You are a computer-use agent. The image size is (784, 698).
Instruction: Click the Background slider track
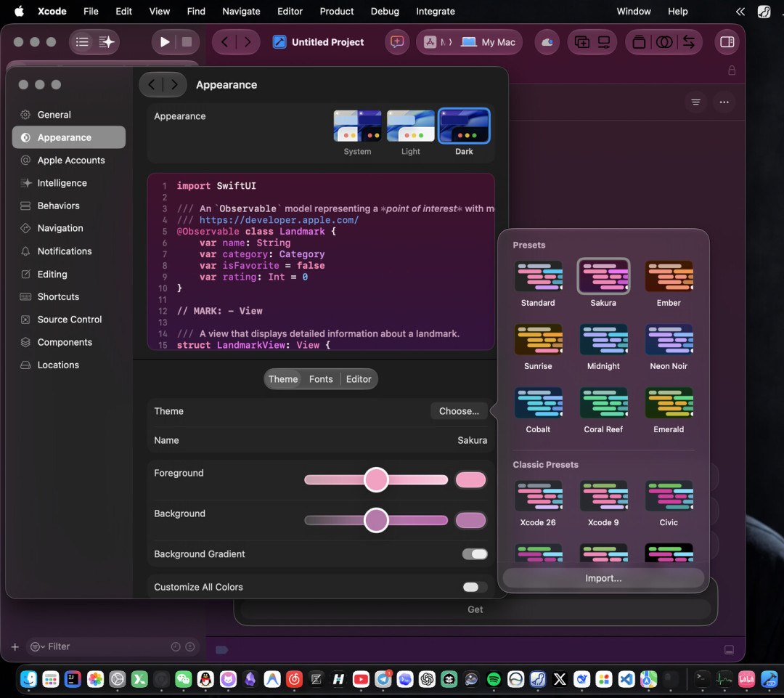click(376, 520)
